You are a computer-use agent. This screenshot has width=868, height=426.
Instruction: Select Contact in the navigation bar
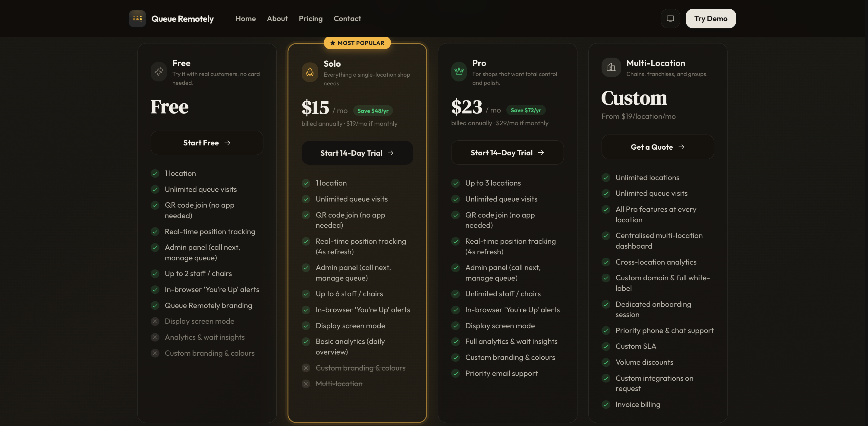(x=347, y=18)
